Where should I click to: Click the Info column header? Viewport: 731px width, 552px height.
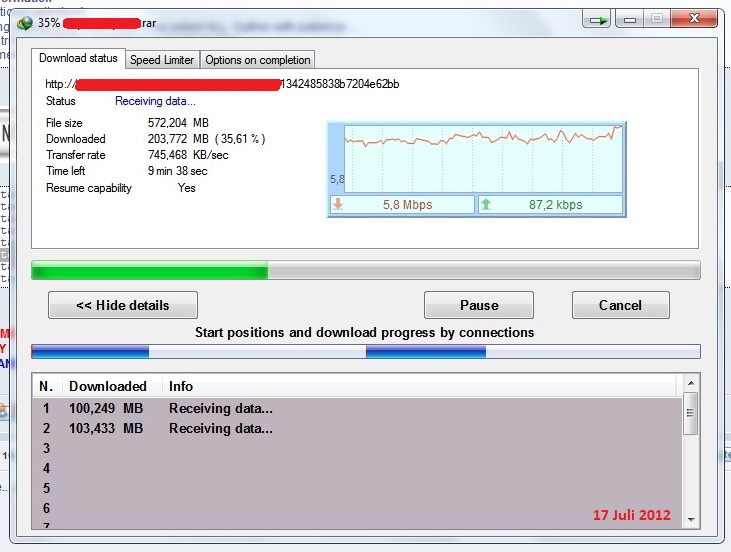click(x=420, y=386)
